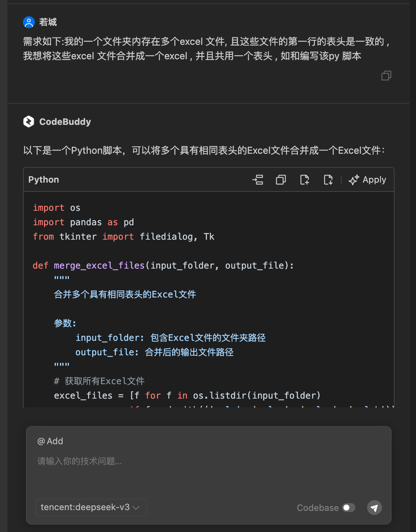This screenshot has width=416, height=532.
Task: Click the CodeBuddy logo icon
Action: coord(29,122)
